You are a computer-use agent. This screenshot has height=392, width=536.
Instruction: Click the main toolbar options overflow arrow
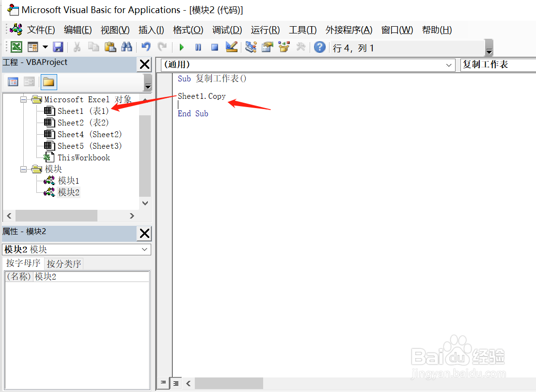489,48
